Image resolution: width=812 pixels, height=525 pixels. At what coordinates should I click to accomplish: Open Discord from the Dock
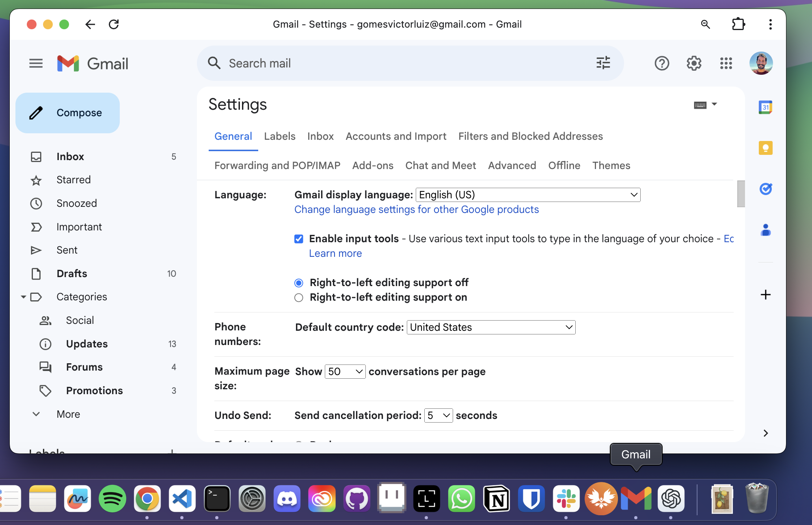tap(287, 499)
